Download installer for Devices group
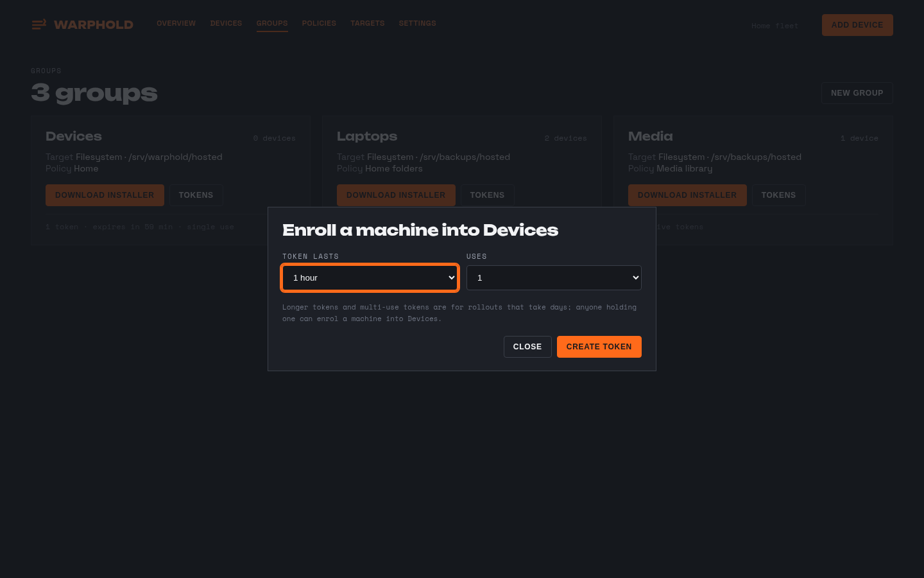The height and width of the screenshot is (578, 924). click(x=105, y=195)
